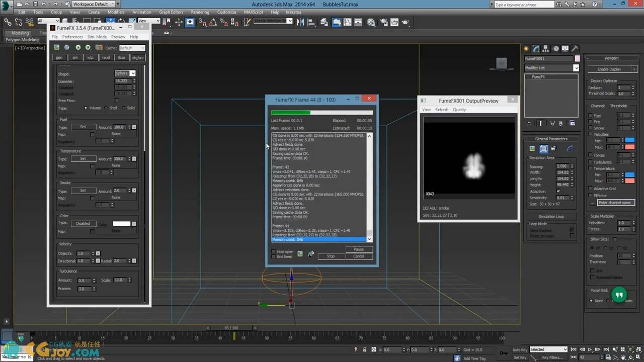Viewport: 644px width, 362px height.
Task: Click the Enter channel name field
Action: coord(616,203)
